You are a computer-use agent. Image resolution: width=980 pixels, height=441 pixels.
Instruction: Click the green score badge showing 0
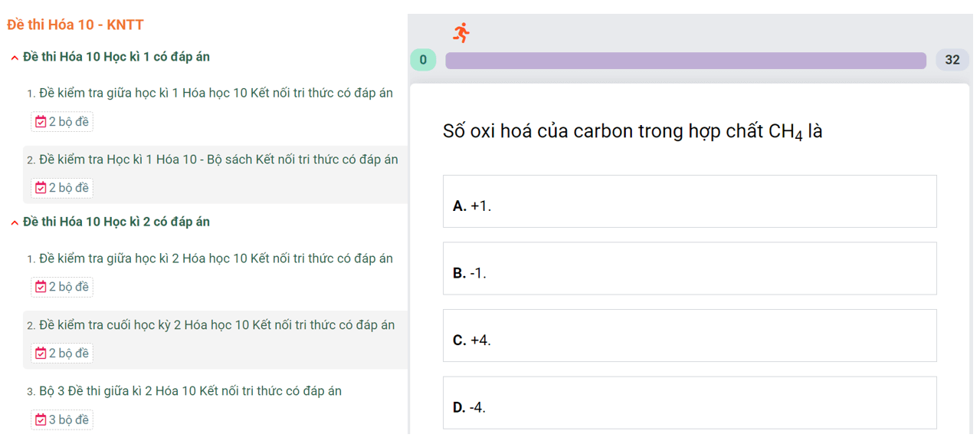[x=423, y=60]
